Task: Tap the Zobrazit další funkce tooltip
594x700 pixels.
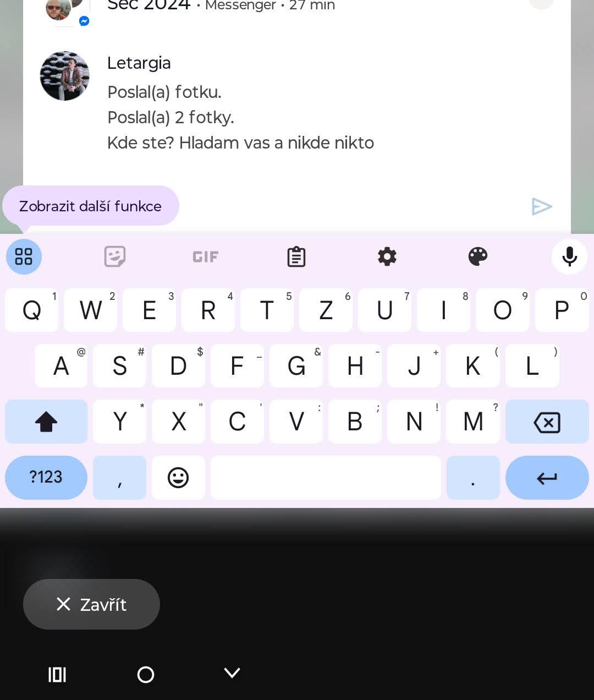Action: click(91, 206)
